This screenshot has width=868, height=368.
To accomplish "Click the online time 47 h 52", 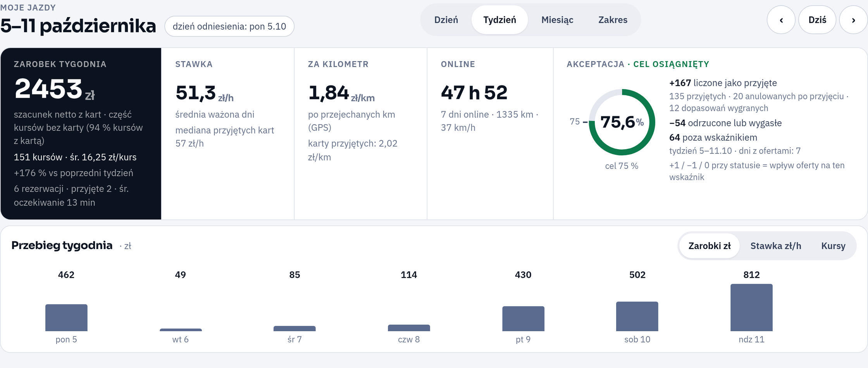I will point(474,93).
